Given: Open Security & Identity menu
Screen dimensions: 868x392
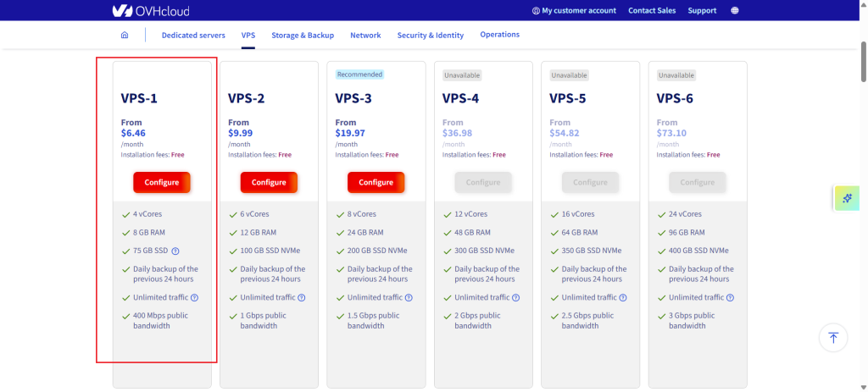Looking at the screenshot, I should tap(430, 35).
